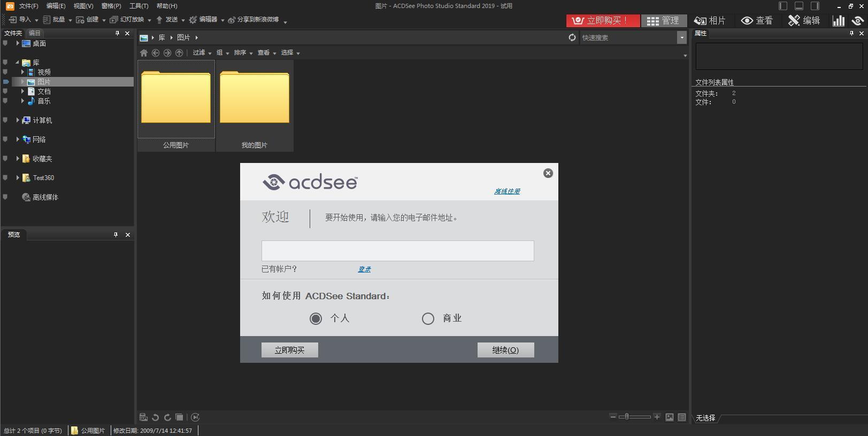Click the Continue (继续) button
Screen dimensions: 868x436
pos(505,350)
